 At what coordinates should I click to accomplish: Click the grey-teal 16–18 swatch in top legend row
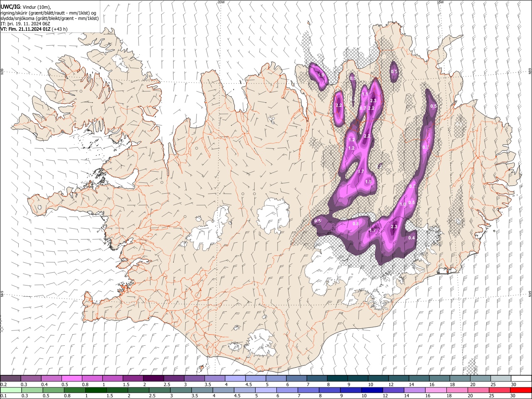[440, 379]
